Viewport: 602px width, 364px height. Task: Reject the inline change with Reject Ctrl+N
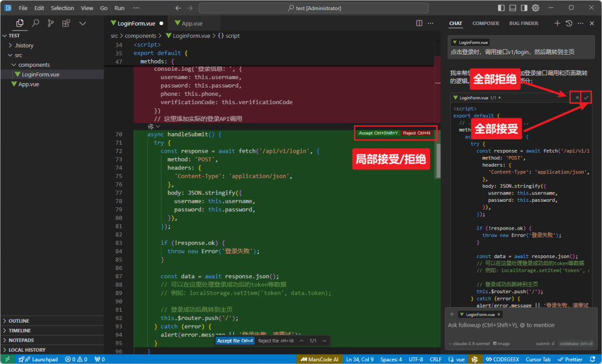[416, 133]
